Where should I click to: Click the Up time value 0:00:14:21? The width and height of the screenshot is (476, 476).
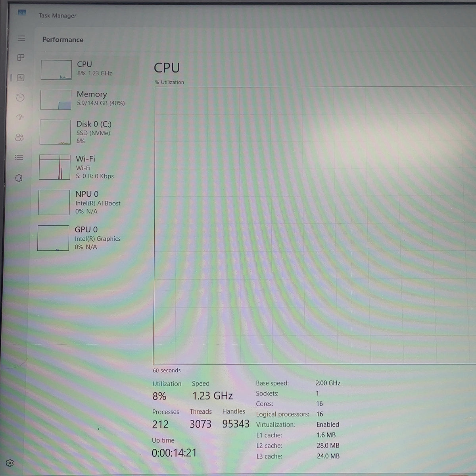(174, 453)
